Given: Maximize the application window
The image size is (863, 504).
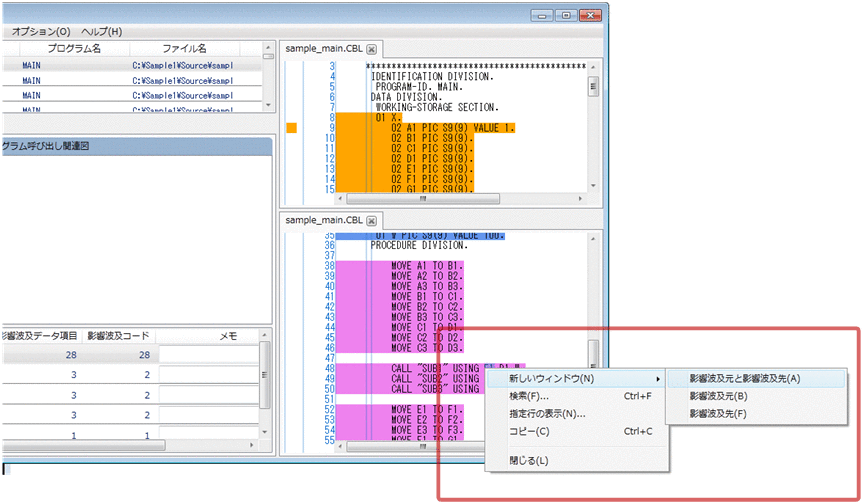Looking at the screenshot, I should [x=565, y=16].
